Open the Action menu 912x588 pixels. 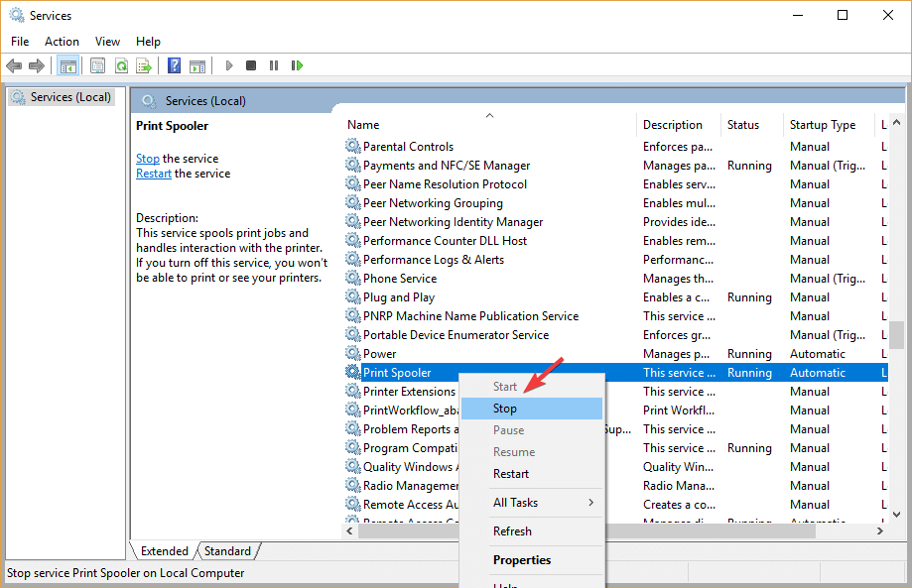[62, 42]
